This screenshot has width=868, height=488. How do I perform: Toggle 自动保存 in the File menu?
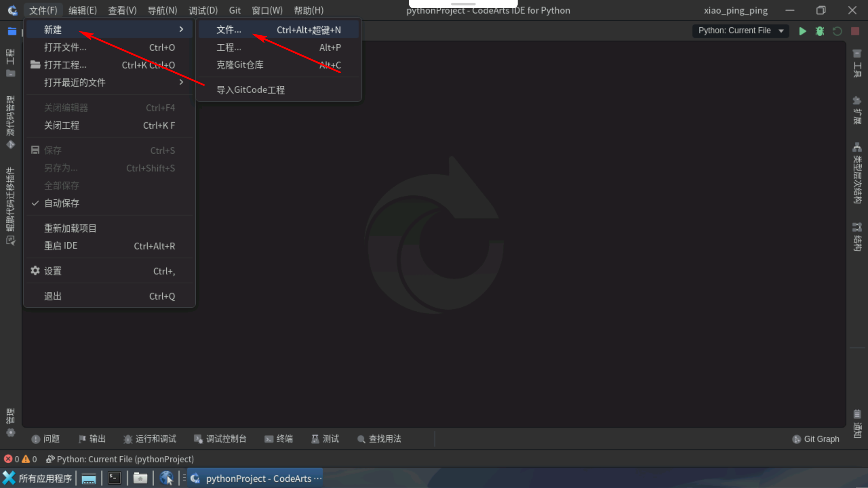point(61,203)
